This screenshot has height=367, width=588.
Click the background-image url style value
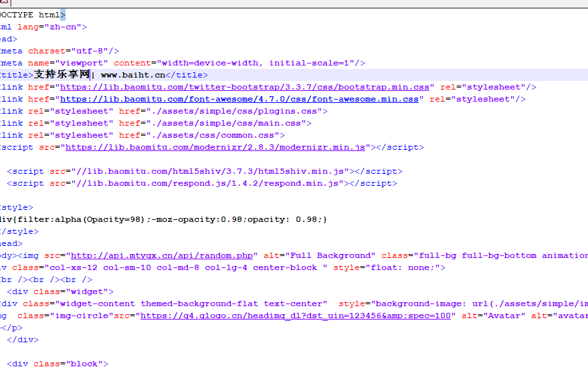click(x=480, y=303)
